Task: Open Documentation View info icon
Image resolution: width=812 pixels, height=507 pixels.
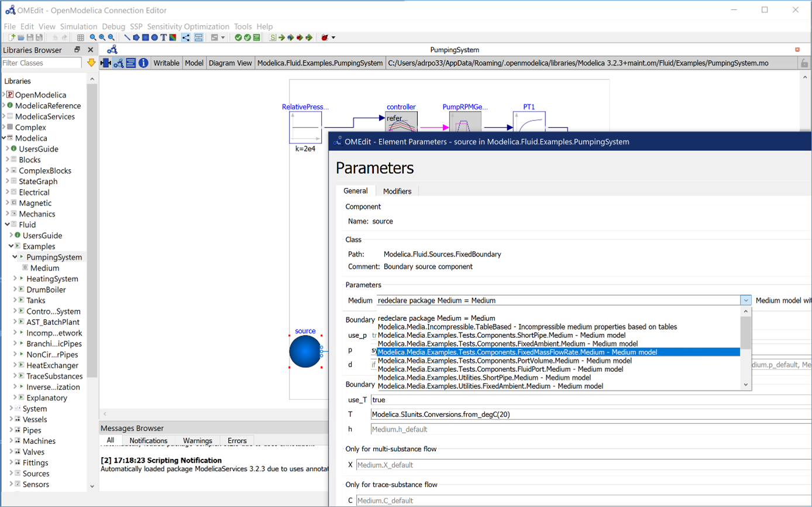Action: coord(143,63)
